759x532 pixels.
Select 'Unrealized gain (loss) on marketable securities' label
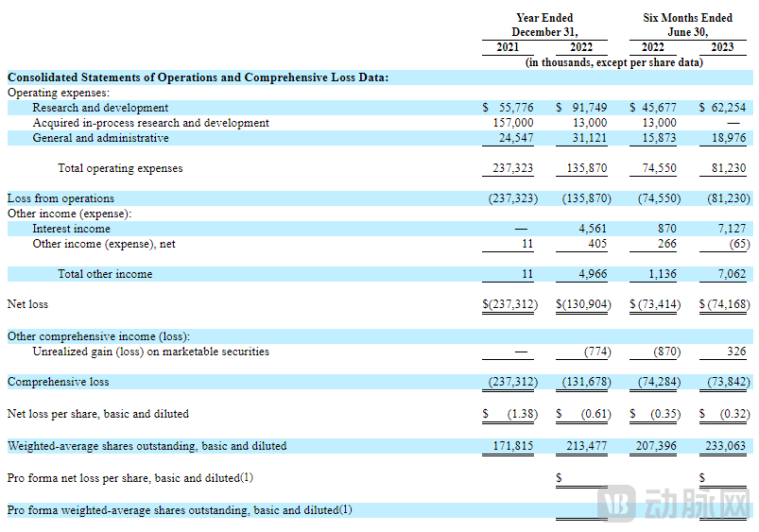click(x=150, y=352)
